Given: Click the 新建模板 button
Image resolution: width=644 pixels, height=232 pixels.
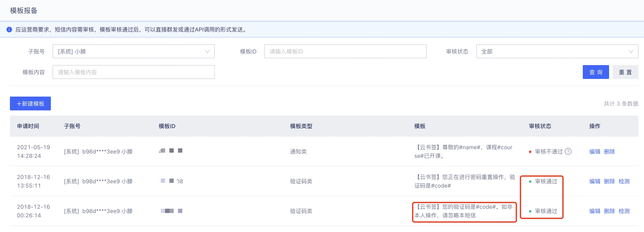Looking at the screenshot, I should (30, 103).
